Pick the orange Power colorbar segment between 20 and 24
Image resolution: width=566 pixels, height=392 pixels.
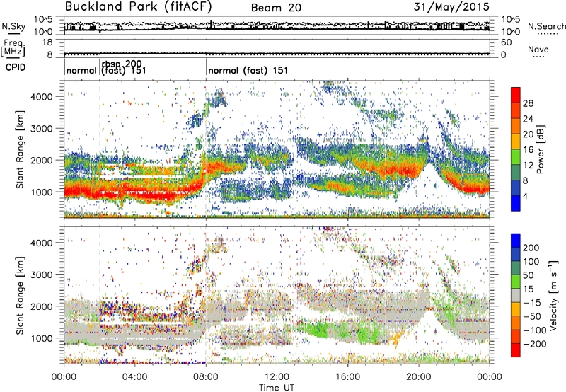coord(516,127)
